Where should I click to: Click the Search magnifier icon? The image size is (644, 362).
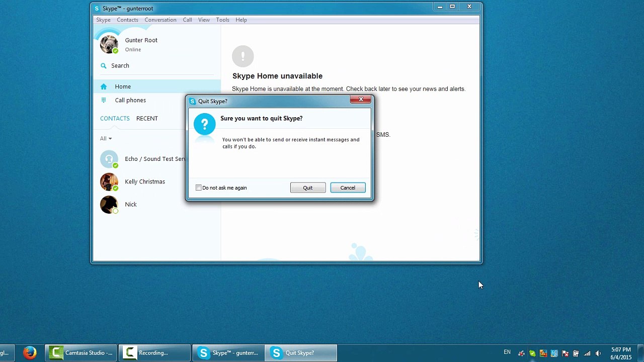(x=104, y=65)
